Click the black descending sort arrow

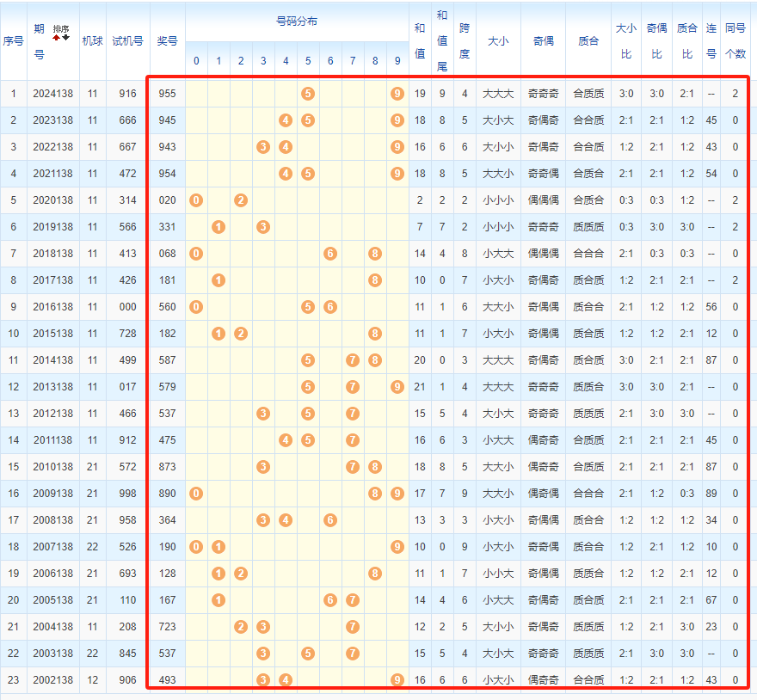click(x=65, y=38)
